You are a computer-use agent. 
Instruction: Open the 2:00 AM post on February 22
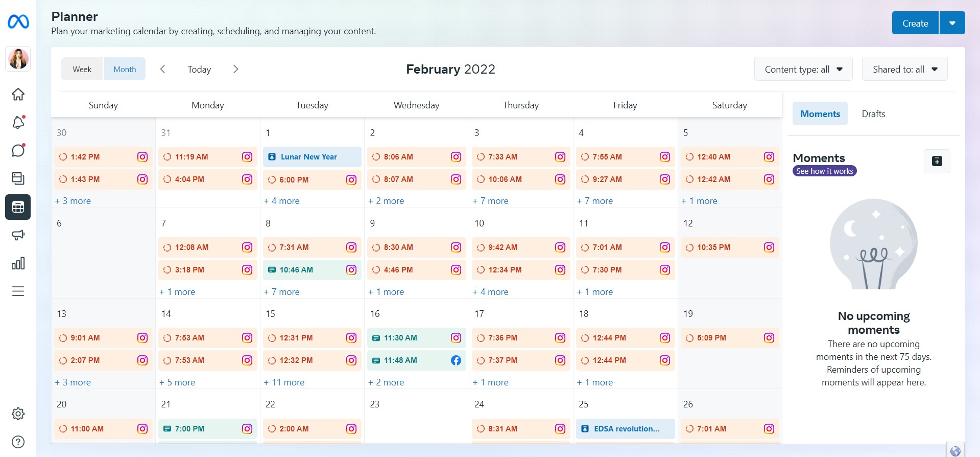click(312, 429)
